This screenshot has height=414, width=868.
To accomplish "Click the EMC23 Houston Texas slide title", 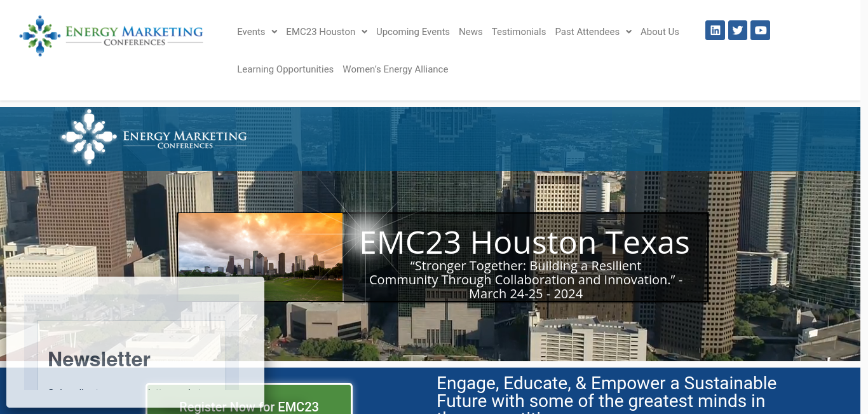I will point(525,242).
